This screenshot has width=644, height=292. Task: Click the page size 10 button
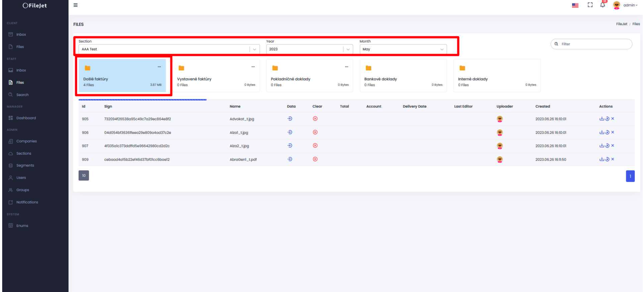click(84, 176)
